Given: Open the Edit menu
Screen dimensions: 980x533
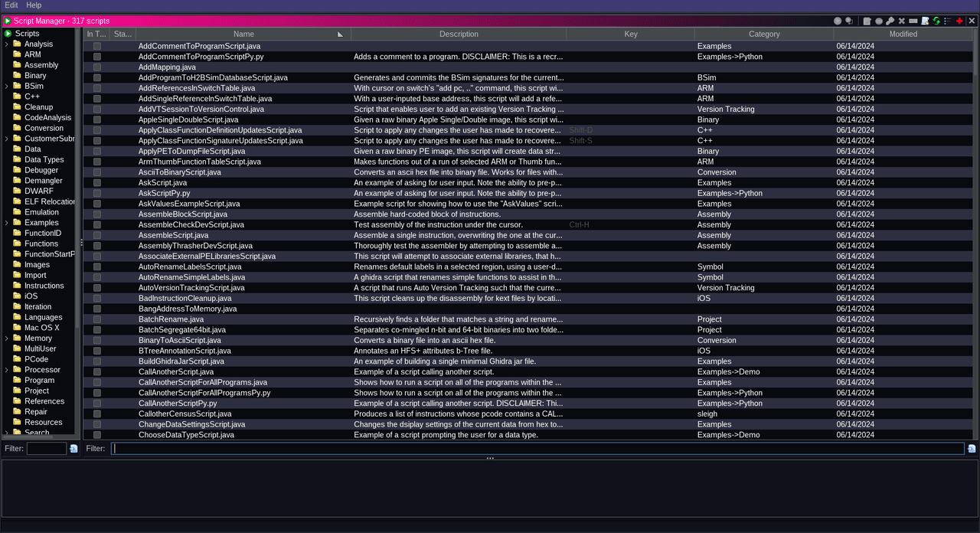Looking at the screenshot, I should (11, 5).
